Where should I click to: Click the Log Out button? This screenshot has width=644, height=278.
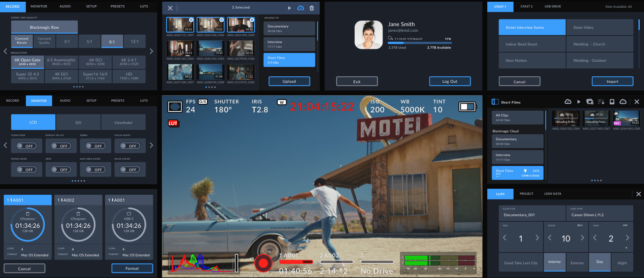pos(450,82)
